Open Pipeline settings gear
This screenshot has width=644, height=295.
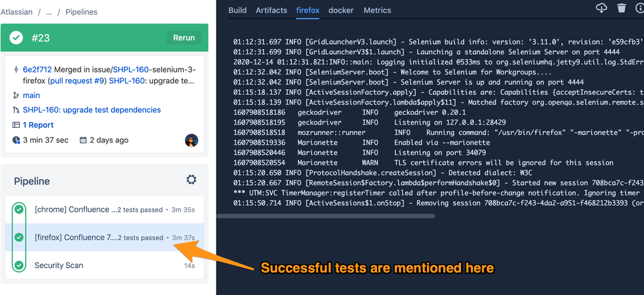191,180
